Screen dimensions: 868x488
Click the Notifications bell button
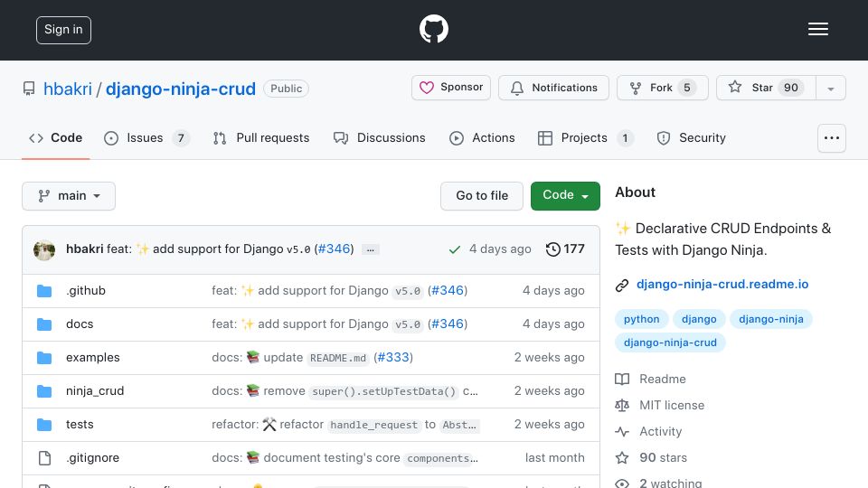pyautogui.click(x=553, y=88)
